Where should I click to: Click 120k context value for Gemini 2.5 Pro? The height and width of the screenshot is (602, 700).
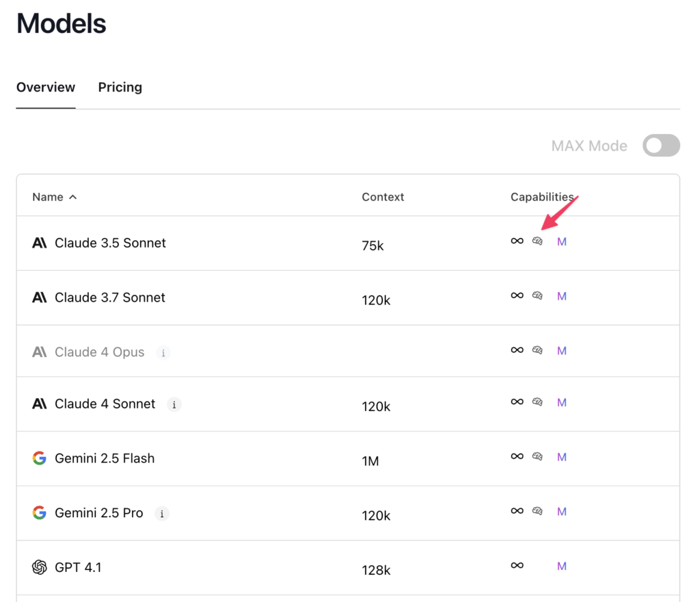(376, 515)
